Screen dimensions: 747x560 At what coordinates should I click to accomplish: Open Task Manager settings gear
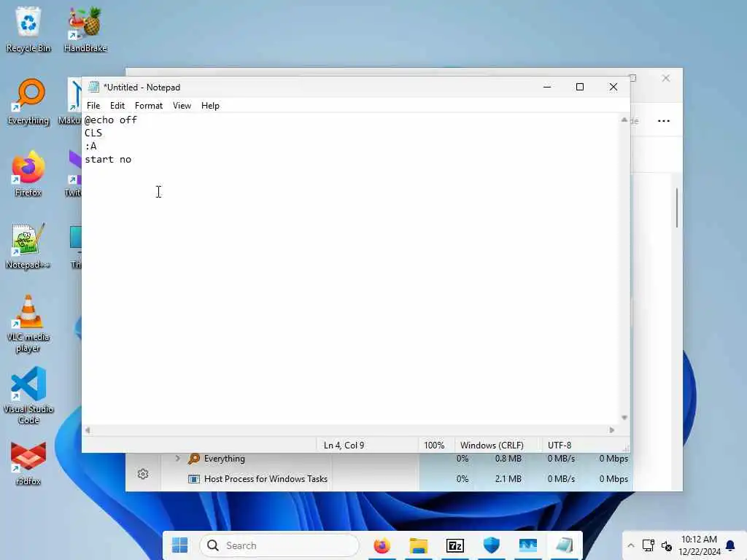[143, 474]
